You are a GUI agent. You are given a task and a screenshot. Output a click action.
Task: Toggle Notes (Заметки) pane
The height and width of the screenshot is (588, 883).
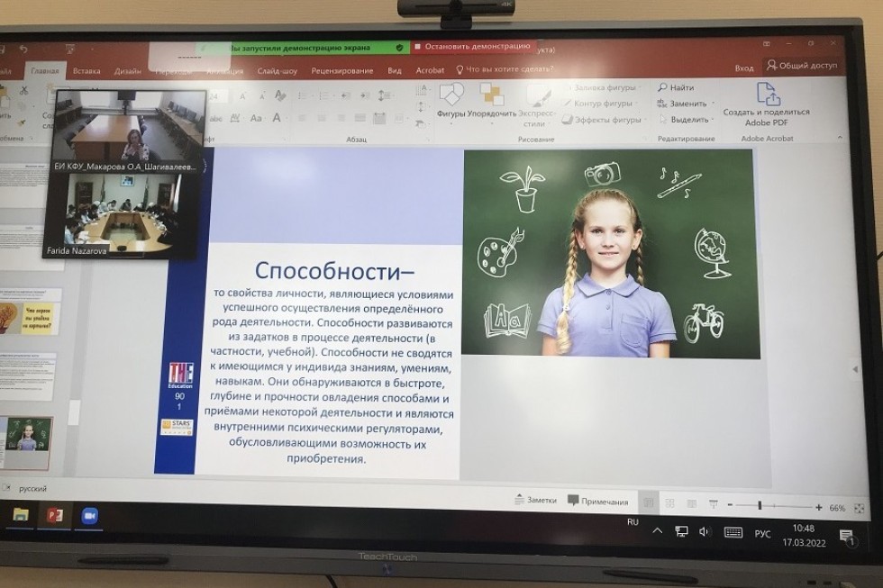pos(535,500)
